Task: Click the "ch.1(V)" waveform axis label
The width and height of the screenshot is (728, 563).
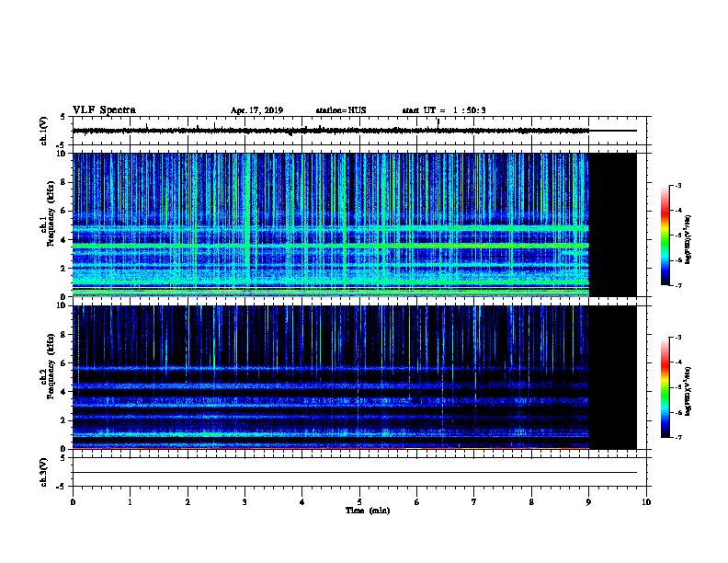Action: pos(43,131)
